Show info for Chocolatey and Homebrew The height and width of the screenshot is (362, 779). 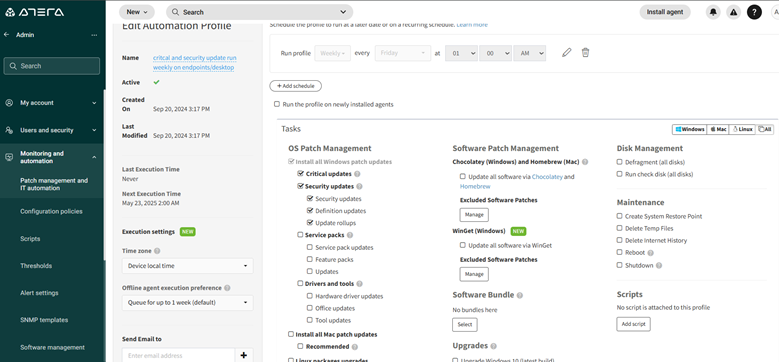[585, 162]
